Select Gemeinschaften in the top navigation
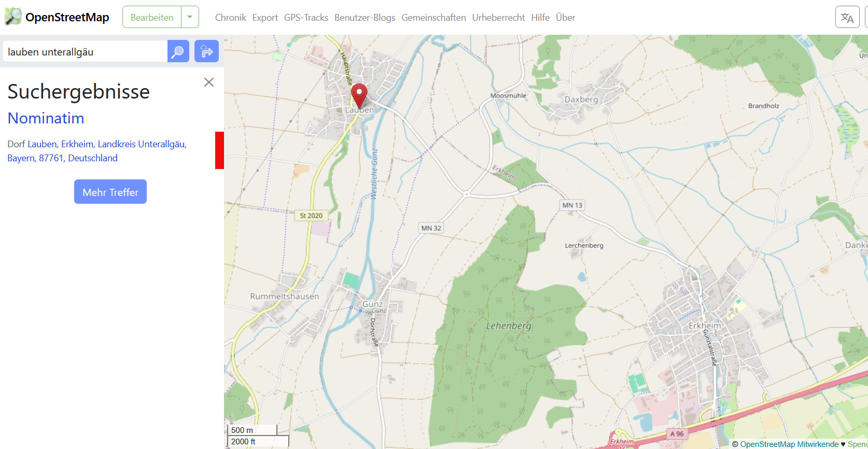Viewport: 868px width, 449px height. (x=433, y=18)
